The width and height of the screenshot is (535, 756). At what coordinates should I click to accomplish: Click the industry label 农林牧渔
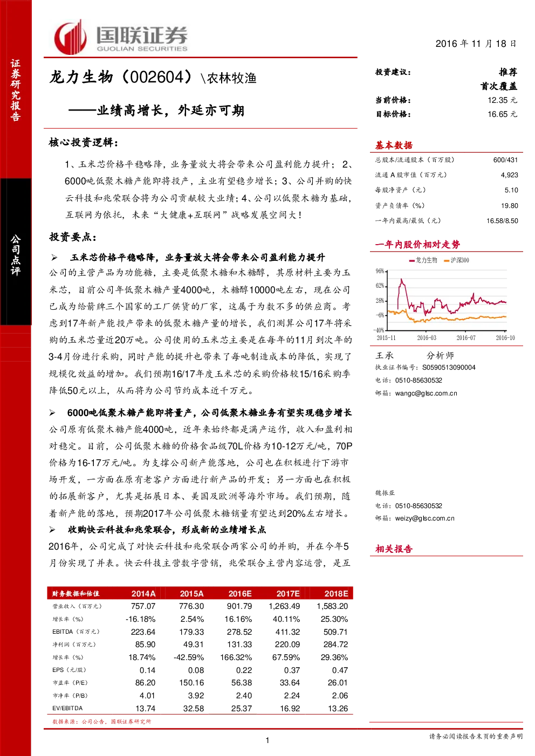[x=232, y=79]
